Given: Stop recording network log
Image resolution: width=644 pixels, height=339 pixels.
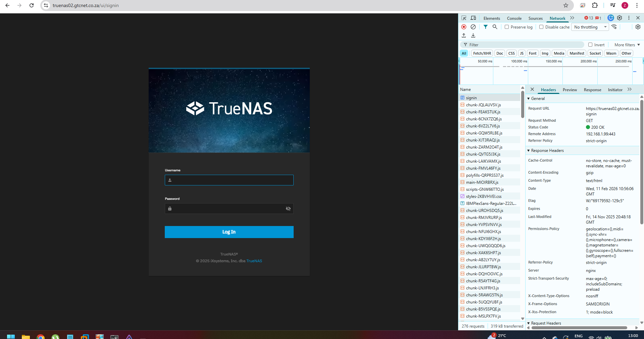Looking at the screenshot, I should pos(464,27).
